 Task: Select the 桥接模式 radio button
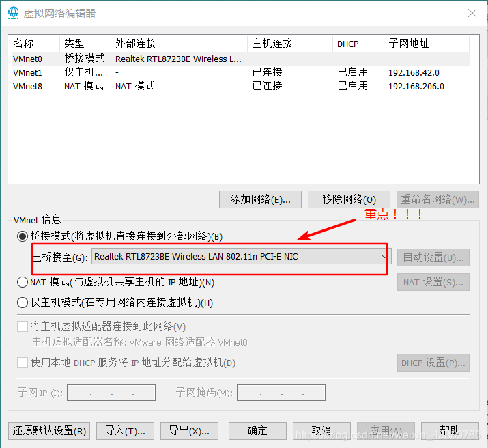tap(23, 236)
